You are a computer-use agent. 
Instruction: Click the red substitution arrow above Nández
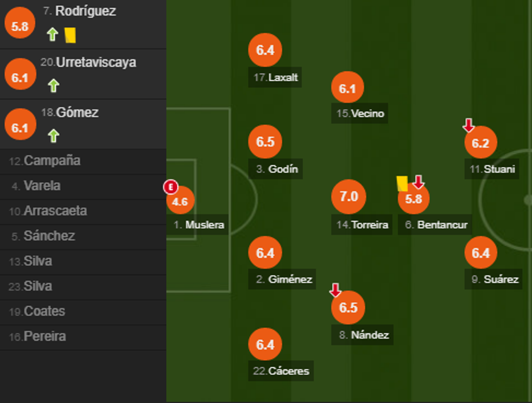tap(335, 291)
